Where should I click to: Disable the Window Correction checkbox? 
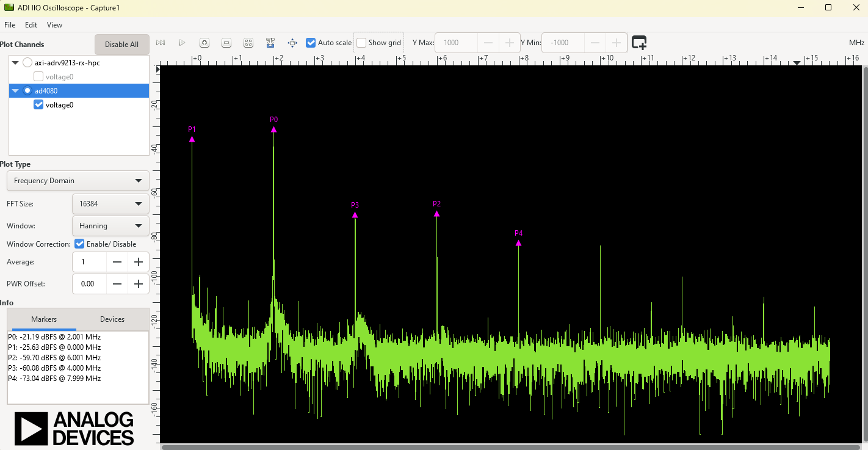coord(79,244)
